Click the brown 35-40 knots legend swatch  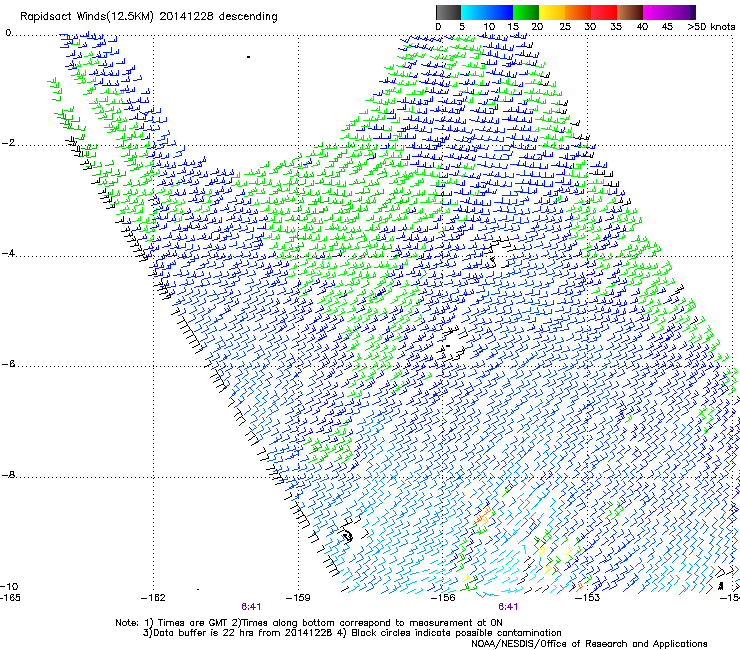[x=630, y=12]
